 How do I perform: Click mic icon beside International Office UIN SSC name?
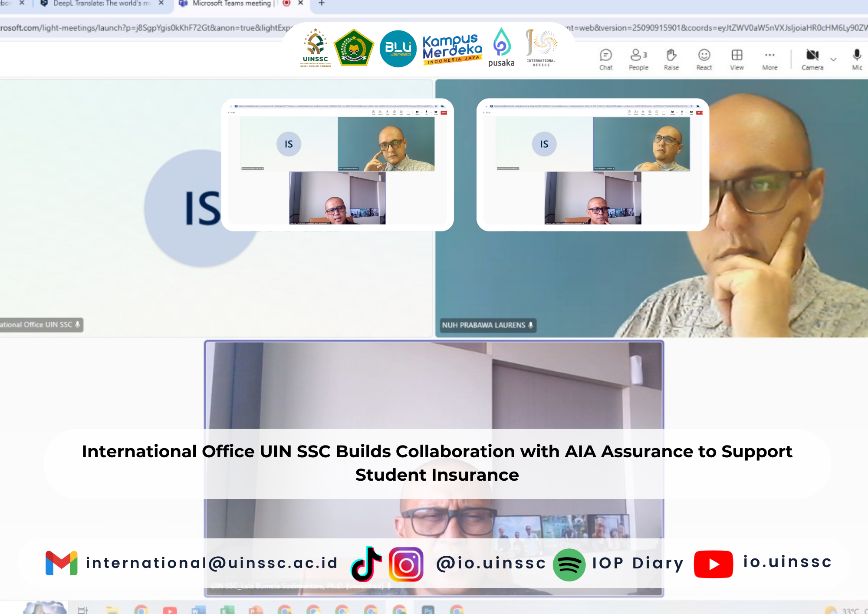[x=78, y=324]
